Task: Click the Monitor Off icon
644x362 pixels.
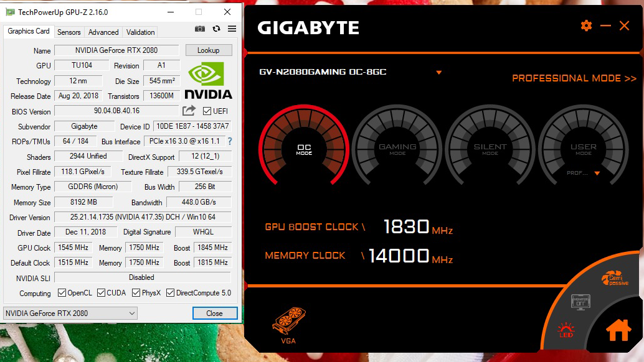Action: pyautogui.click(x=580, y=302)
